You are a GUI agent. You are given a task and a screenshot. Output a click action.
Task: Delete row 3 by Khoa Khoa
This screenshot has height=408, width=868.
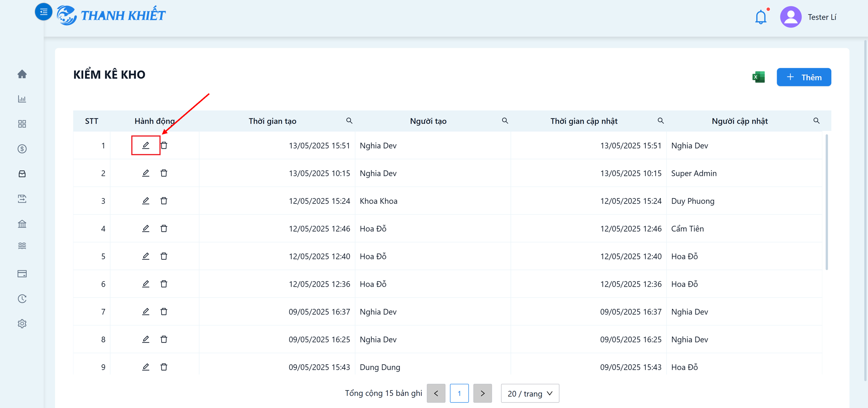pos(164,201)
